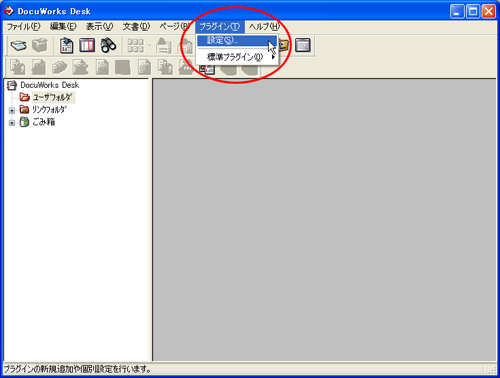
Task: Expand the リンクフォルダ tree node
Action: [x=12, y=110]
